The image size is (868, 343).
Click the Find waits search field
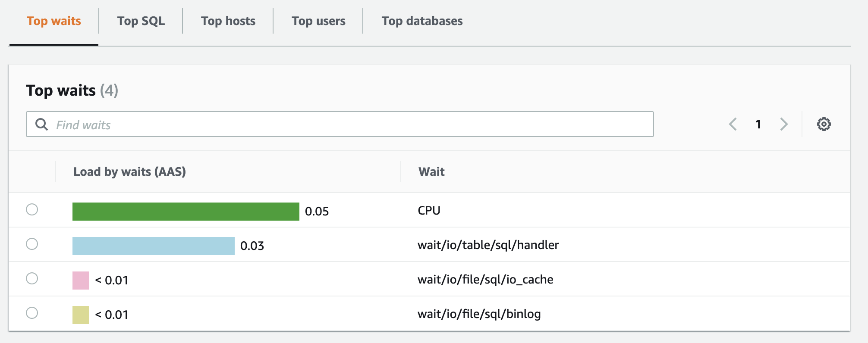click(345, 125)
